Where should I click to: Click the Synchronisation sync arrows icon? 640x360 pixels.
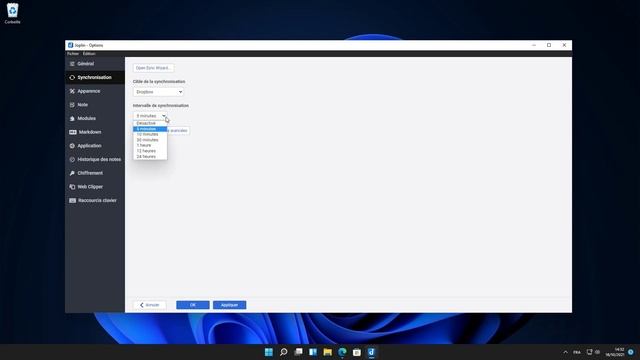(x=72, y=78)
